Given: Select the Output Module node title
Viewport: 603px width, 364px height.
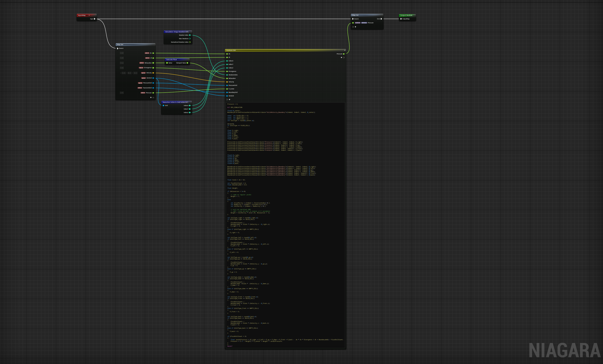Looking at the screenshot, I should coord(406,15).
